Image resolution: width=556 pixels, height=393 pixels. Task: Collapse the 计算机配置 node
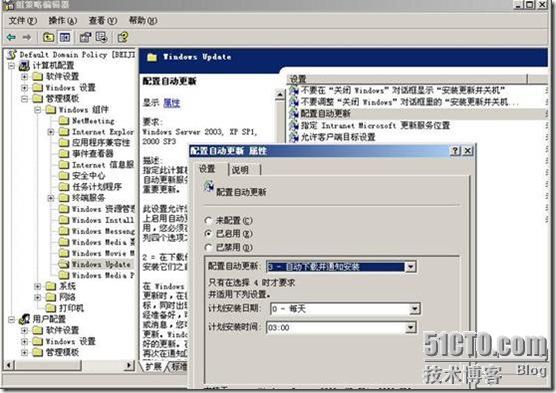[11, 66]
